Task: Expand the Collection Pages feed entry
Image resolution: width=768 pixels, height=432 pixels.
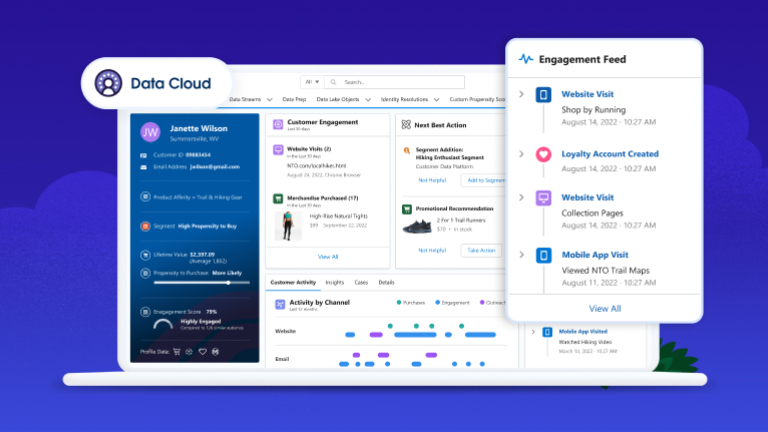Action: click(x=521, y=197)
